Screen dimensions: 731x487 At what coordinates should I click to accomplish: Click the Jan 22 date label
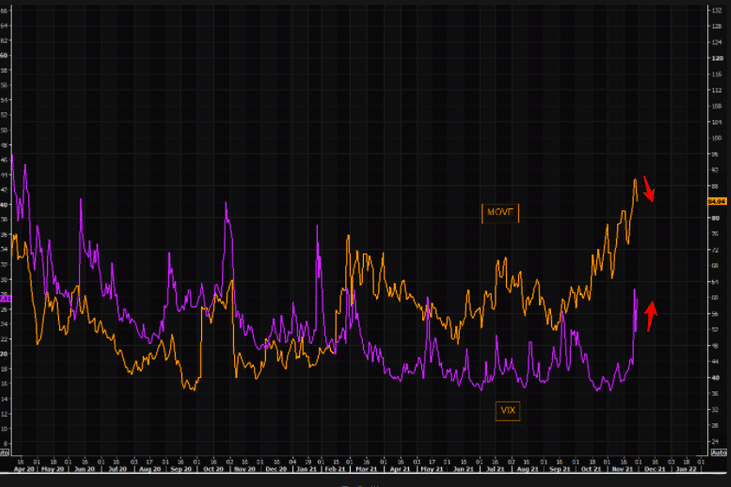685,467
